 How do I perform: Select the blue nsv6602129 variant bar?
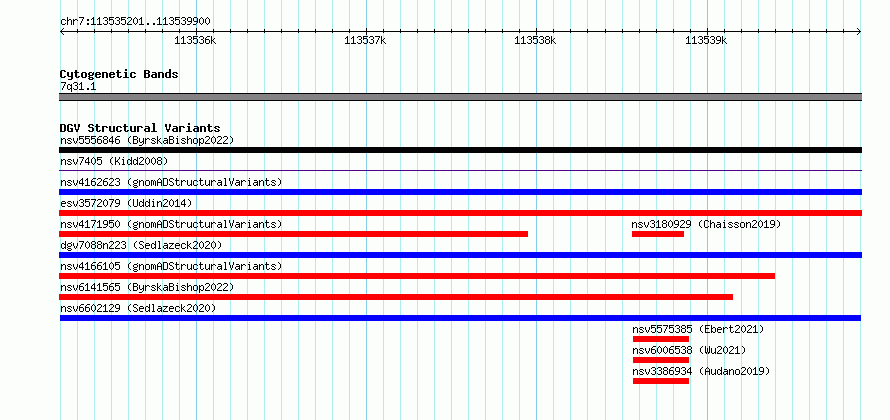(x=460, y=318)
